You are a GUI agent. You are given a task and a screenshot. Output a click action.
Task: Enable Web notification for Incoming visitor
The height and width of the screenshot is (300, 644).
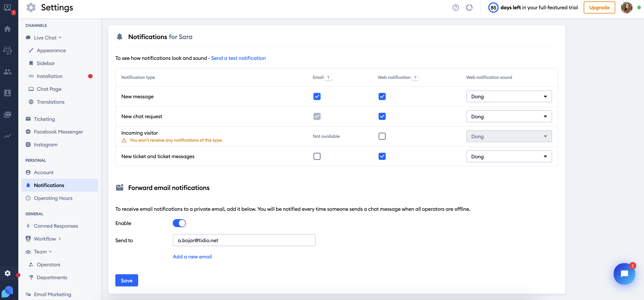[x=382, y=136]
